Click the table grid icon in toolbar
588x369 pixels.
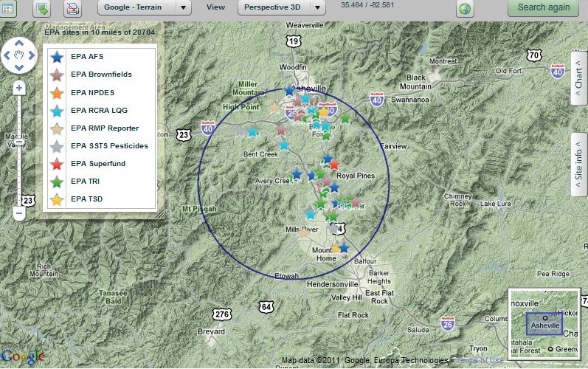click(7, 8)
